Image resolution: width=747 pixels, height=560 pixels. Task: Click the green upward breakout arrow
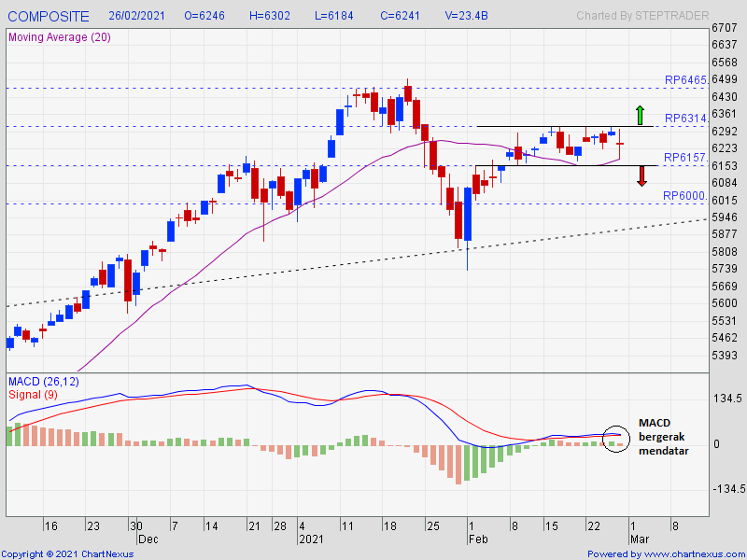[640, 116]
